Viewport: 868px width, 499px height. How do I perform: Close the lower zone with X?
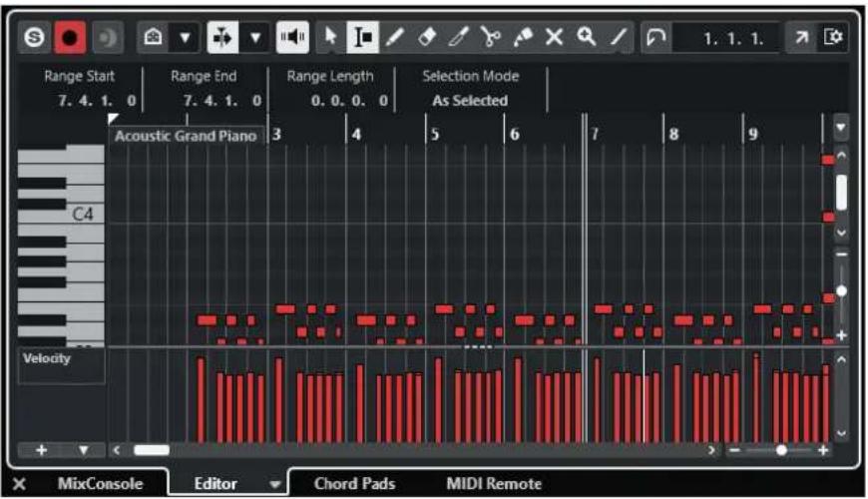19,484
